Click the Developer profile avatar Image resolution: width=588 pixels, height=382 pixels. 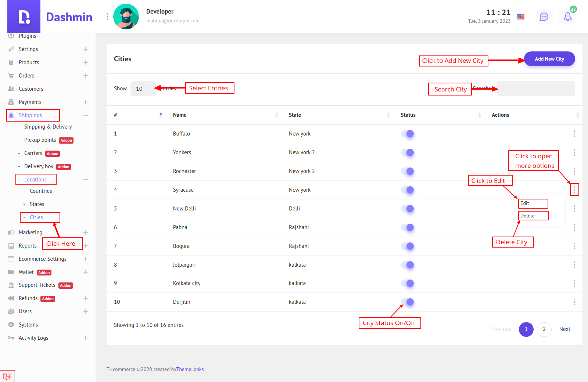click(x=126, y=17)
